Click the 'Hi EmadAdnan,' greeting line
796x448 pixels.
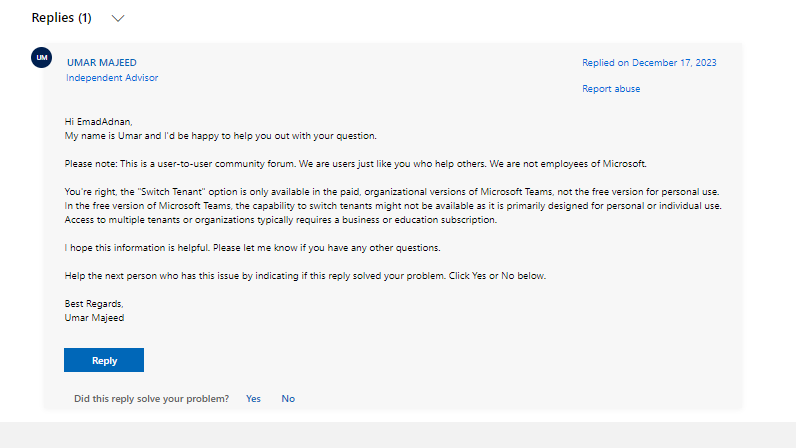[98, 121]
